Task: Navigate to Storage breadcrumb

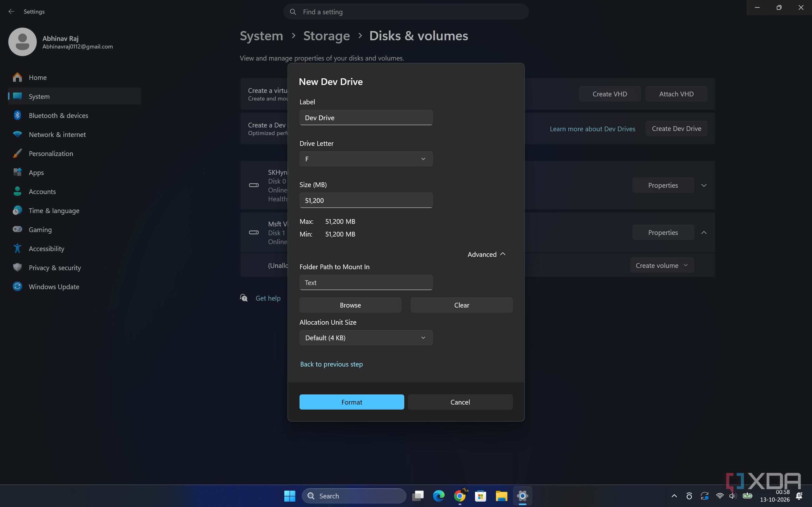Action: (327, 36)
